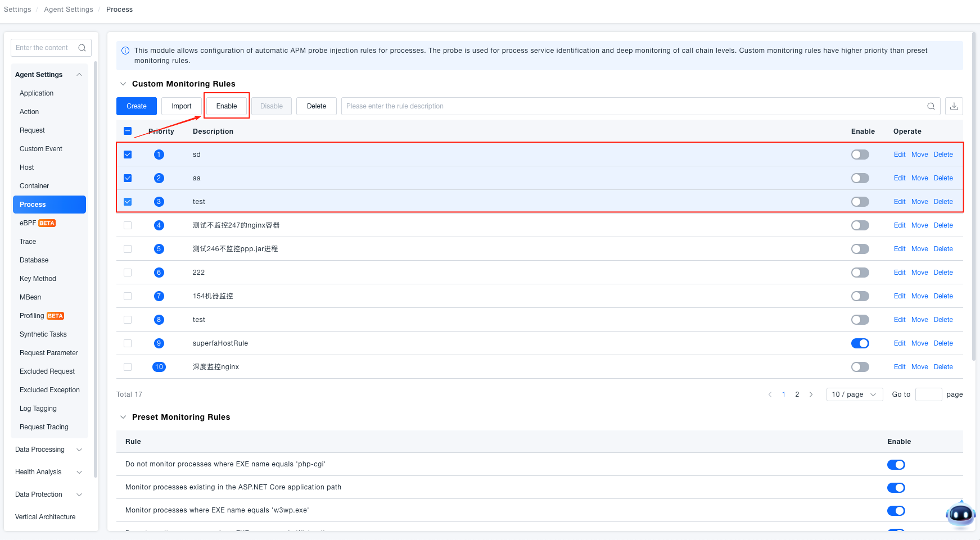Screen dimensions: 980x540
Task: Toggle off the php-cgi preset rule
Action: (896, 465)
